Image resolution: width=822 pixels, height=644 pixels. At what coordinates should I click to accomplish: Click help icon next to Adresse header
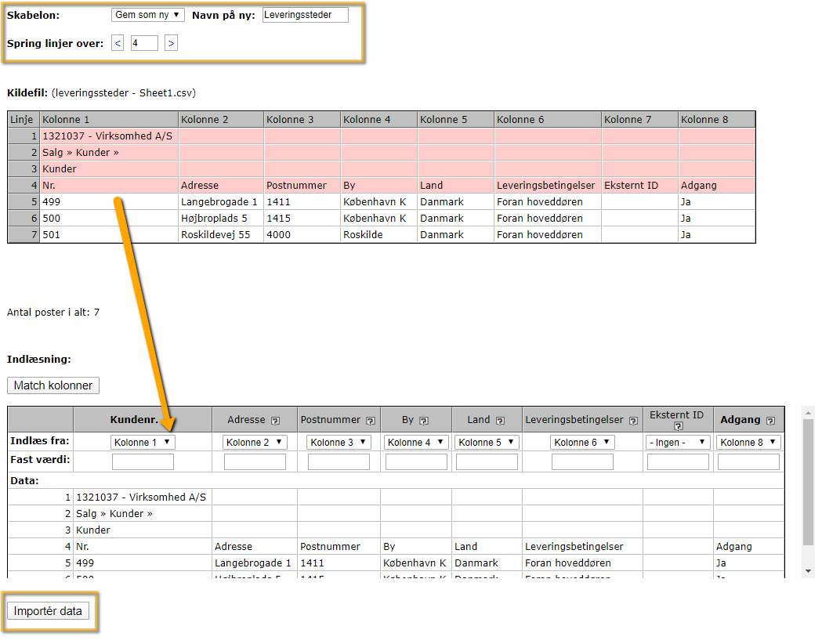pos(275,421)
